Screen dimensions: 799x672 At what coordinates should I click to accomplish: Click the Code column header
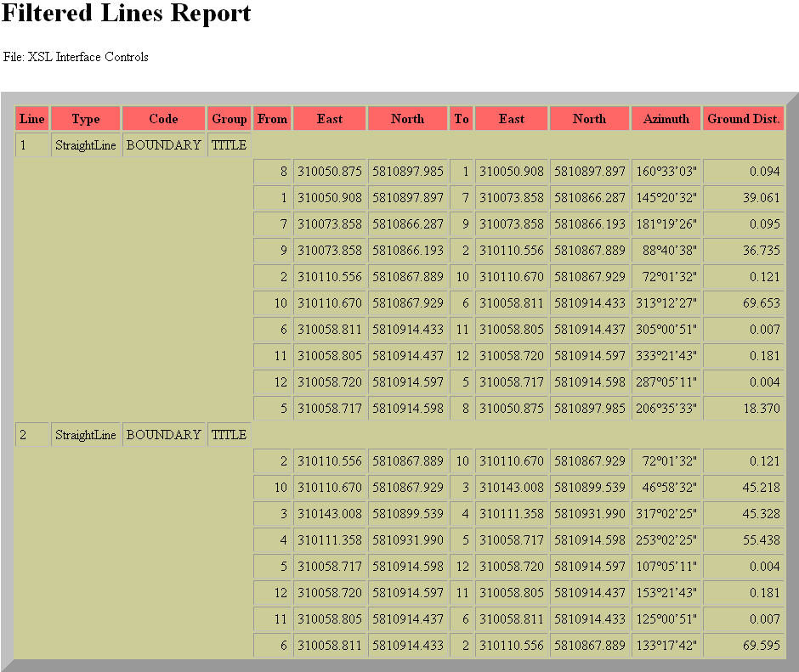click(163, 119)
